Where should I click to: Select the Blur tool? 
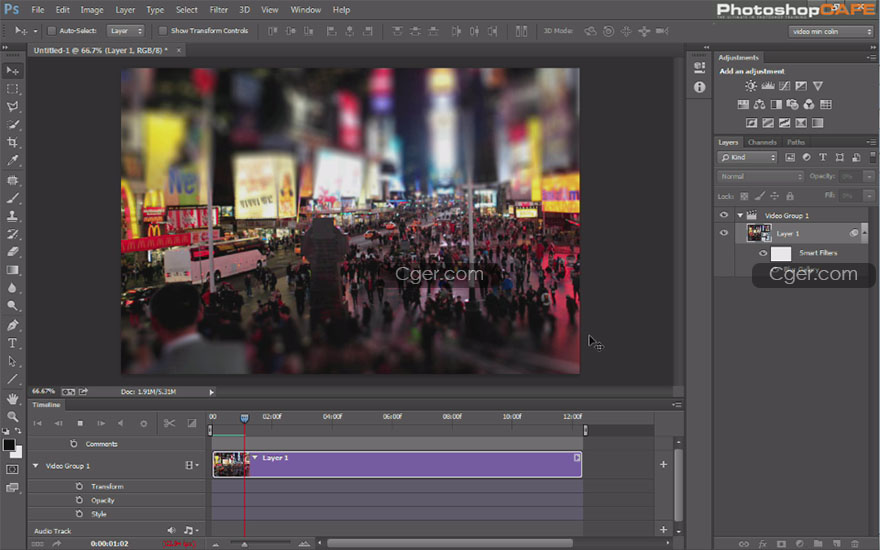click(x=12, y=288)
